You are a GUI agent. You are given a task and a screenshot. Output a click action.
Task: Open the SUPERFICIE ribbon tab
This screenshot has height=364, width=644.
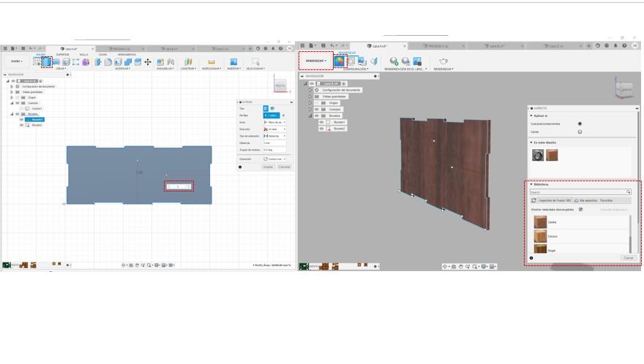62,55
